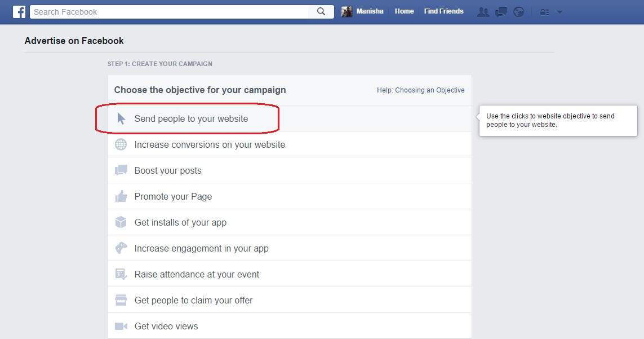Click the globe icon for Increase conversions
The width and height of the screenshot is (644, 339).
point(121,144)
